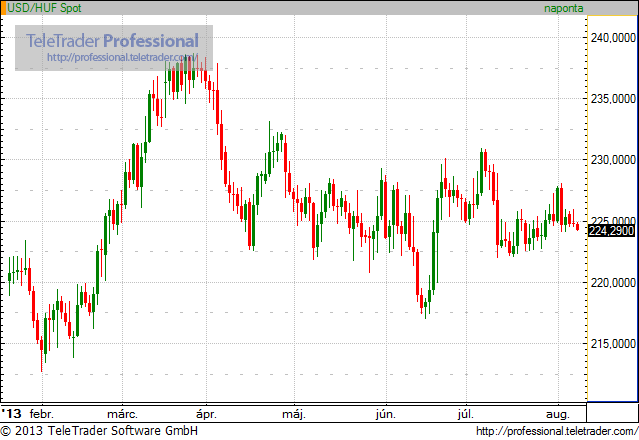Click the '13 year label
This screenshot has height=440, width=639.
[x=11, y=414]
